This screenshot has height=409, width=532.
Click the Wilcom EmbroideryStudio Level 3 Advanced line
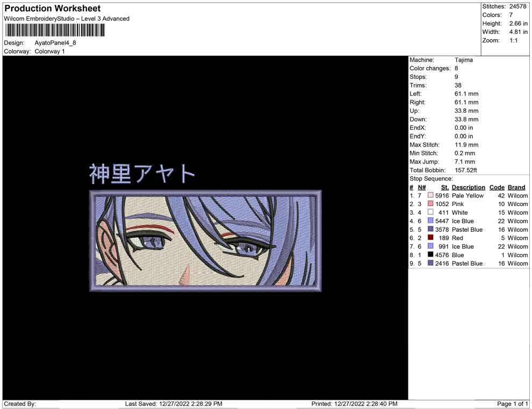click(67, 19)
